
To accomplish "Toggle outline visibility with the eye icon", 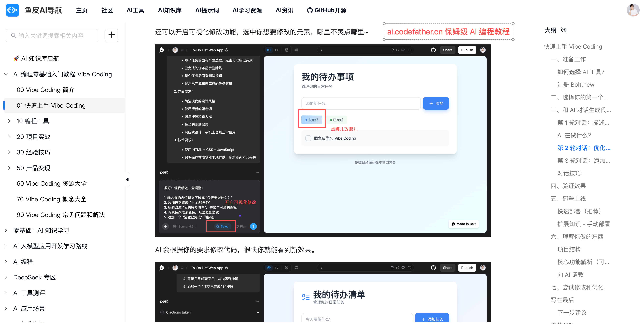I will 564,30.
